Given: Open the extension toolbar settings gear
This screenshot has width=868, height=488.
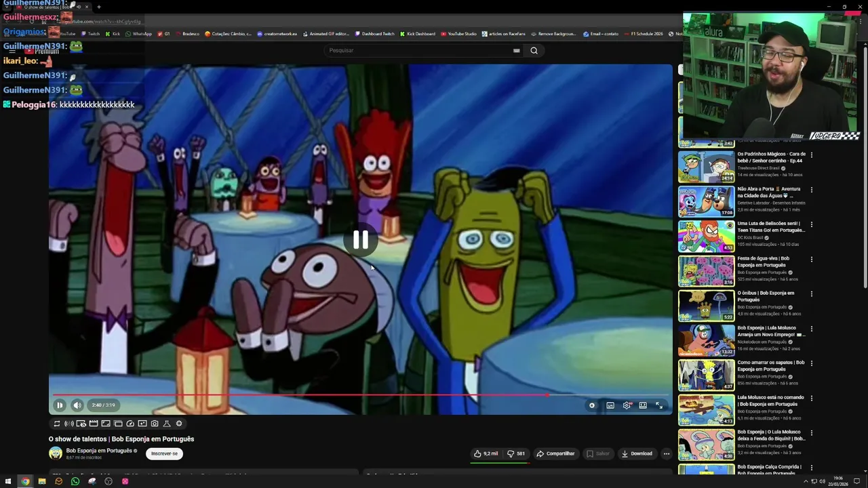Looking at the screenshot, I should point(179,424).
